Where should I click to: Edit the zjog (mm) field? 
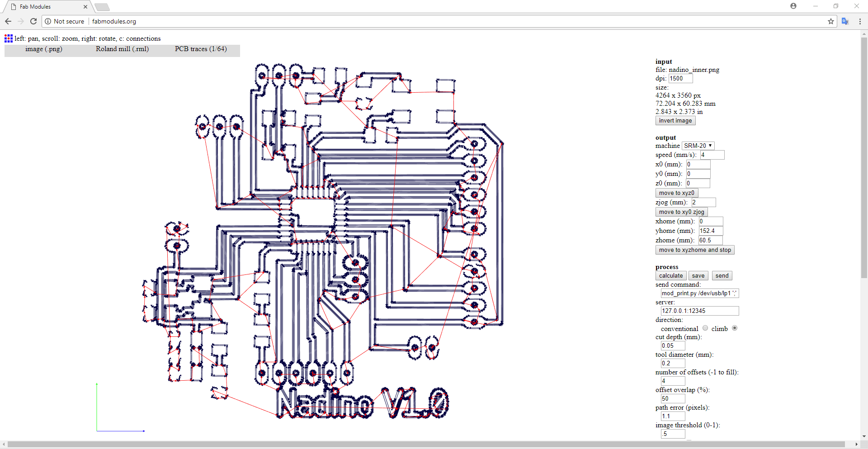[703, 203]
